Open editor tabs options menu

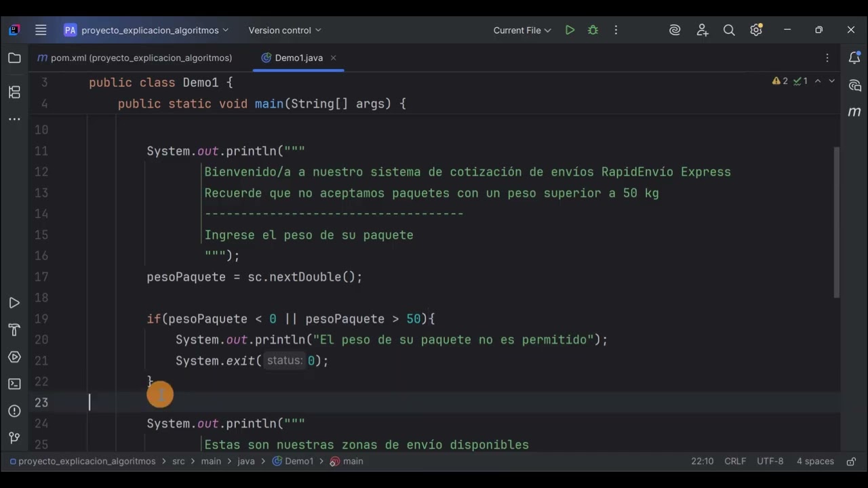[827, 58]
